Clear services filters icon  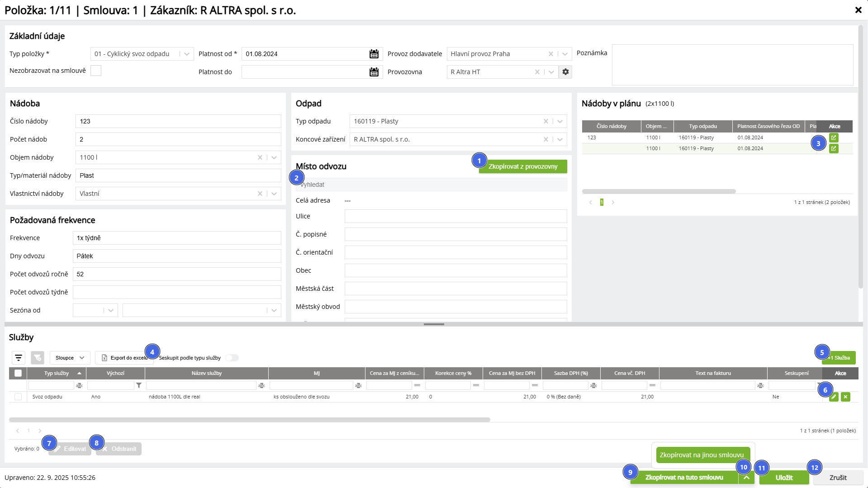(x=38, y=358)
